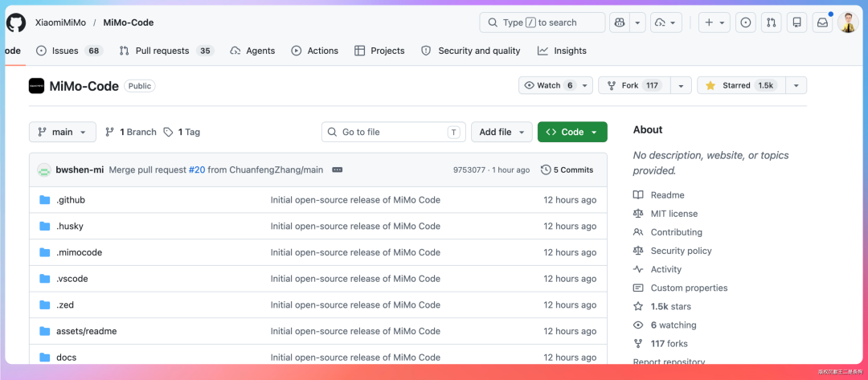Screen dimensions: 868x380
Task: Click the Go to file input
Action: [x=394, y=133]
